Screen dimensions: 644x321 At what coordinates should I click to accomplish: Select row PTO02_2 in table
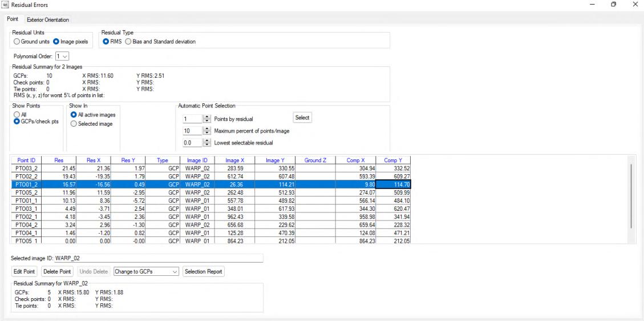[x=210, y=176]
